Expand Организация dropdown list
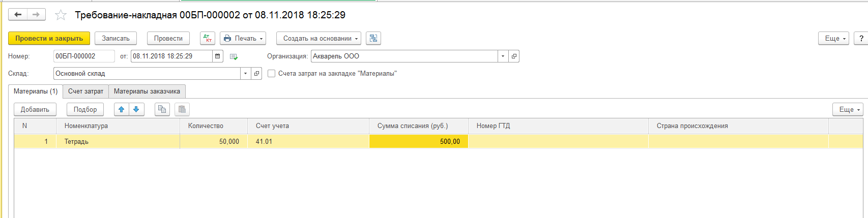This screenshot has height=218, width=868. (503, 56)
